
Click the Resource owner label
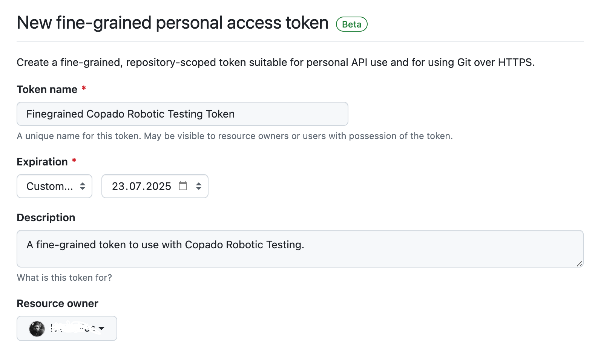point(58,304)
